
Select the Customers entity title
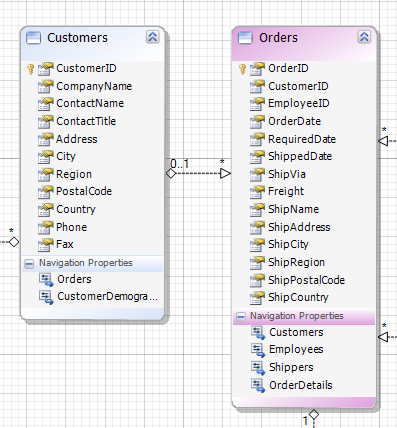point(77,38)
